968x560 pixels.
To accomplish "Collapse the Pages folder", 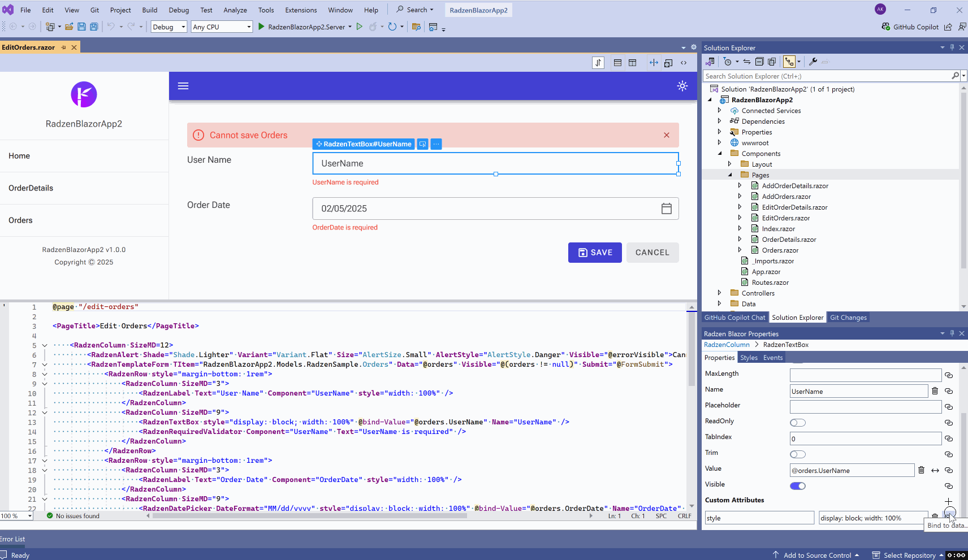I will click(729, 175).
